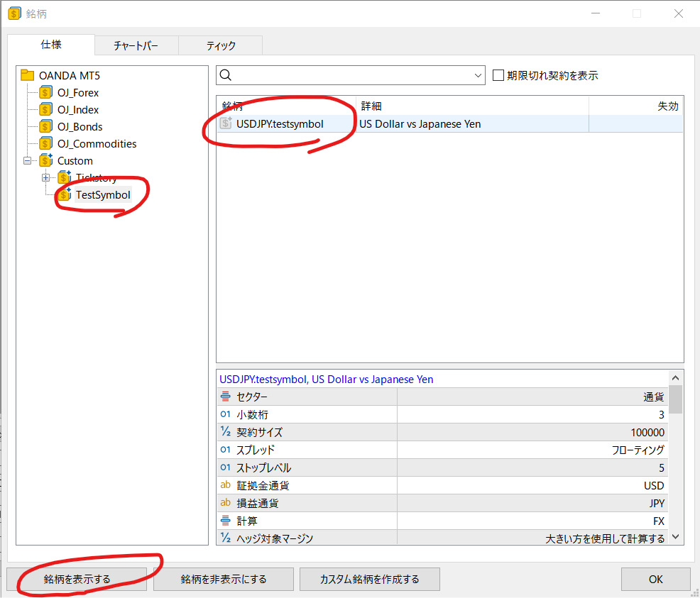Viewport: 700px width, 598px height.
Task: Click the OANDA MT5 root folder icon
Action: pyautogui.click(x=28, y=75)
